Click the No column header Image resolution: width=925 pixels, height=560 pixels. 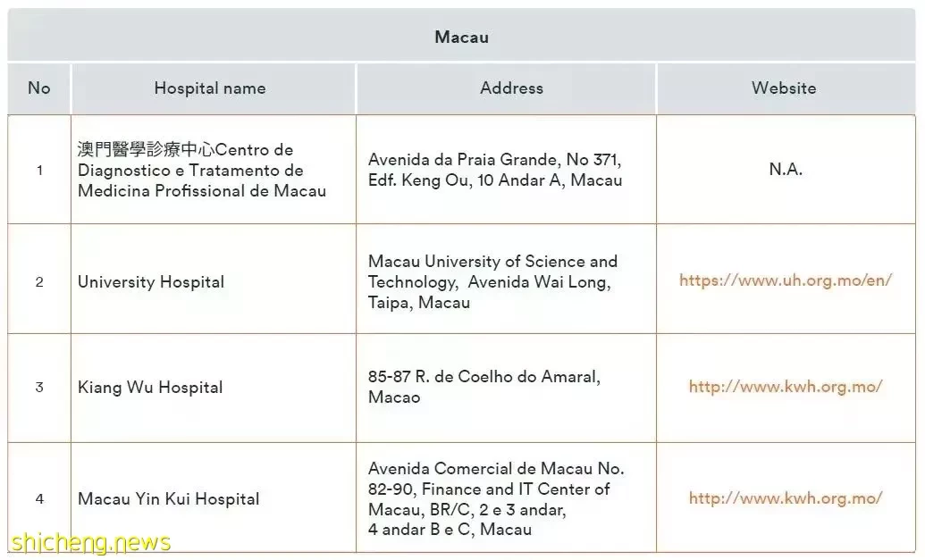[x=39, y=88]
